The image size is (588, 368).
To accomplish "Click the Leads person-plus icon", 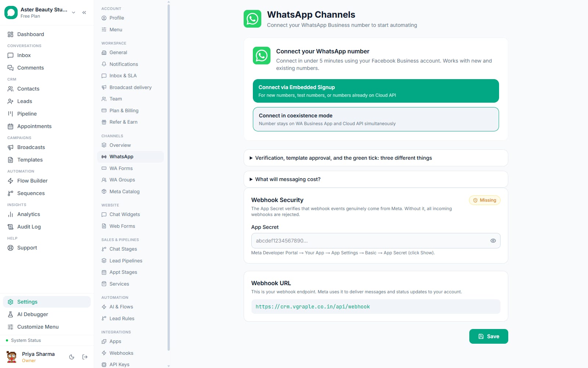I will (x=10, y=101).
